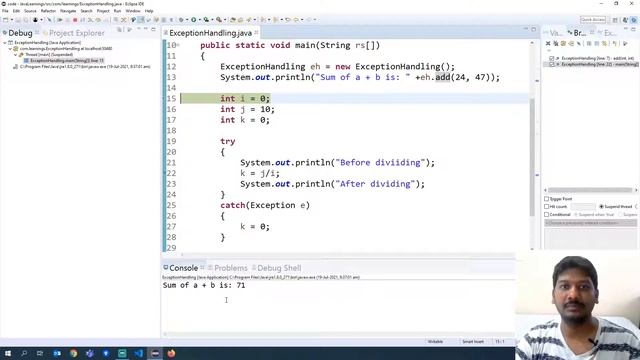Click the New file toolbar icon
Screen dimensions: 640x360
tap(6, 20)
